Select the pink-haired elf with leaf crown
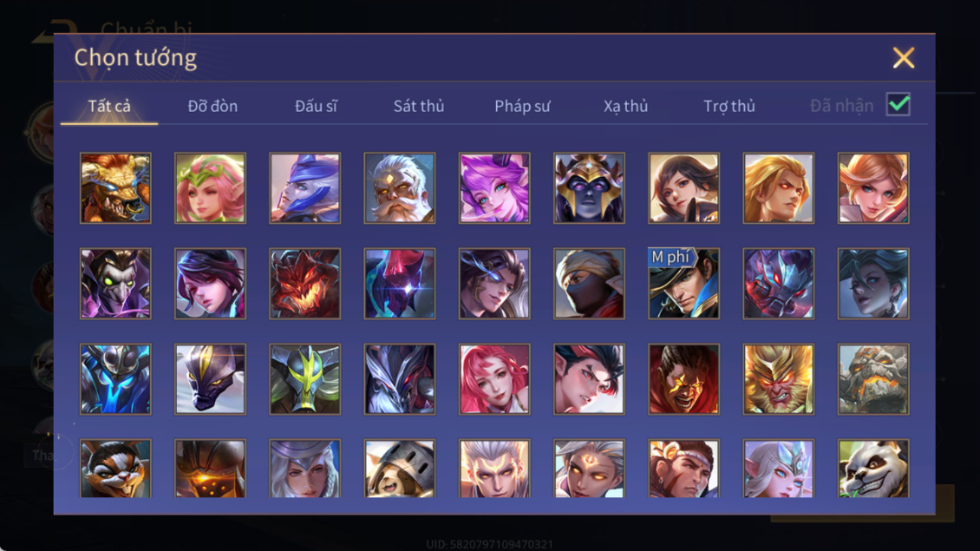The height and width of the screenshot is (551, 980). click(210, 188)
